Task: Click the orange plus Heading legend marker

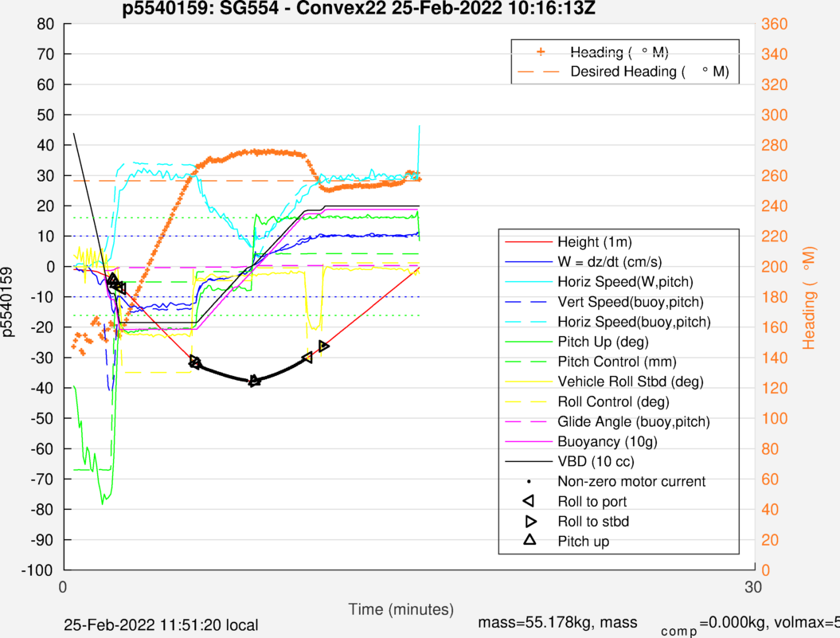Action: (x=541, y=52)
